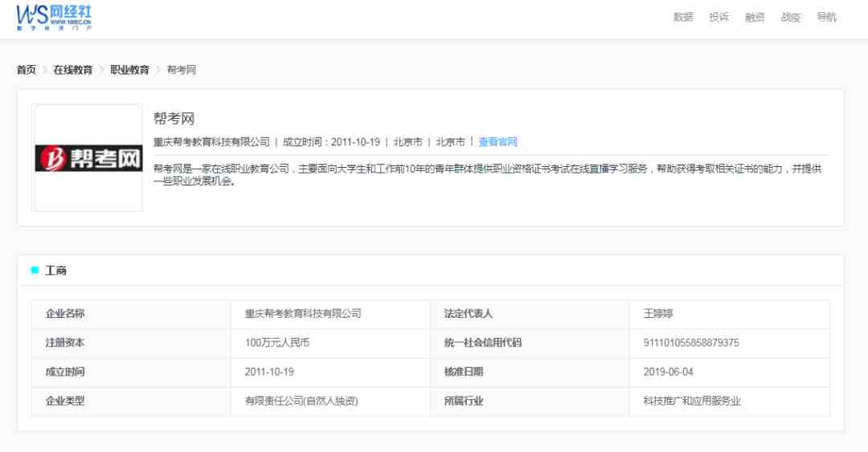Open the 投诉 navigation menu
Viewport: 868px width, 452px height.
click(719, 17)
